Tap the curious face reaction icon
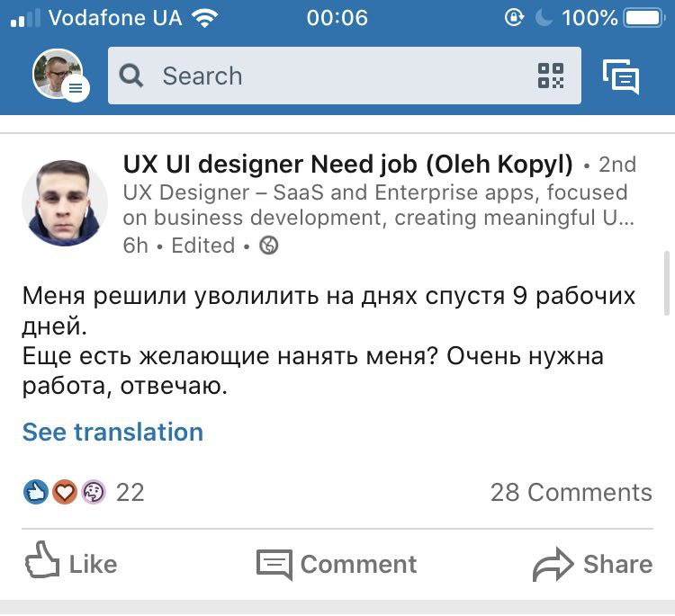The width and height of the screenshot is (675, 616). point(94,492)
